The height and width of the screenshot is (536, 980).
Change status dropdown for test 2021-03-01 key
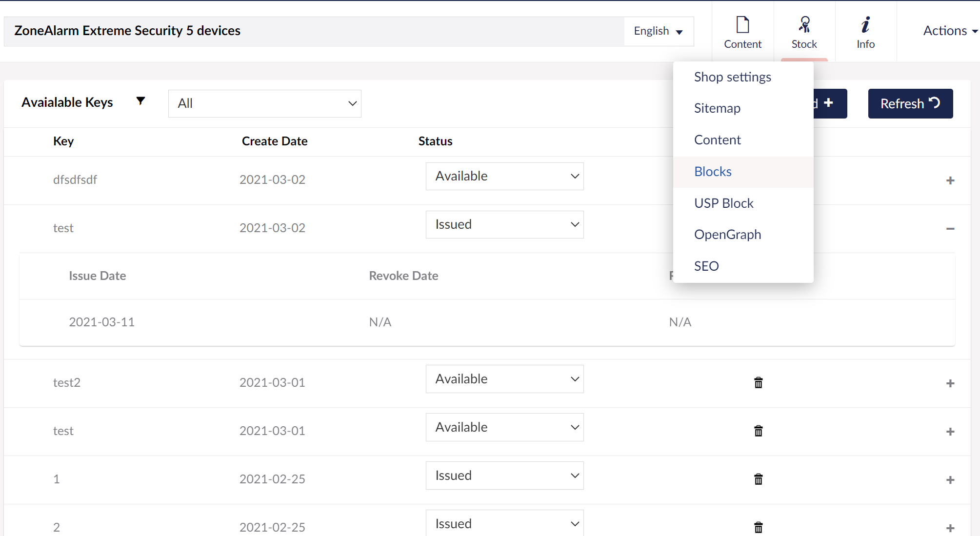click(504, 427)
